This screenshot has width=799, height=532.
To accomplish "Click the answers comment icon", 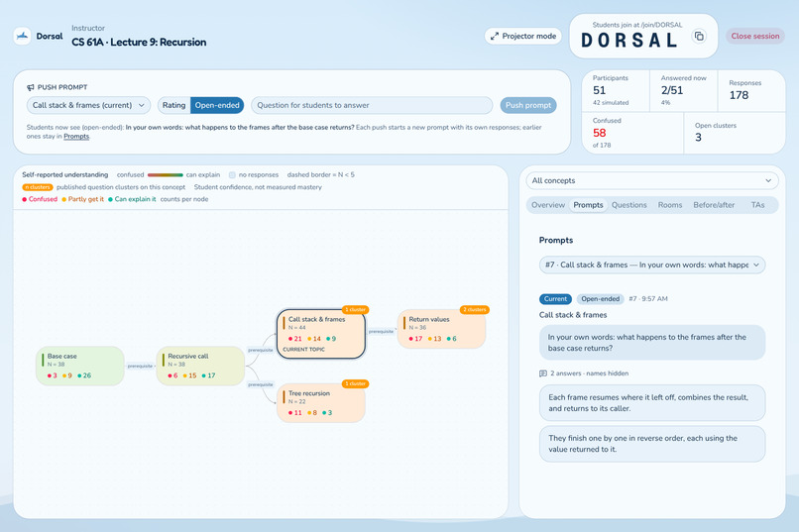I will pos(543,373).
